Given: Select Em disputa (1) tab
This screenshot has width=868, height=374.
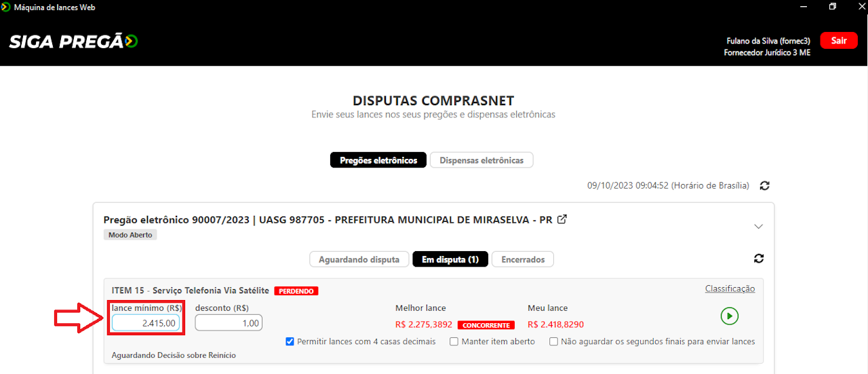Looking at the screenshot, I should coord(450,259).
